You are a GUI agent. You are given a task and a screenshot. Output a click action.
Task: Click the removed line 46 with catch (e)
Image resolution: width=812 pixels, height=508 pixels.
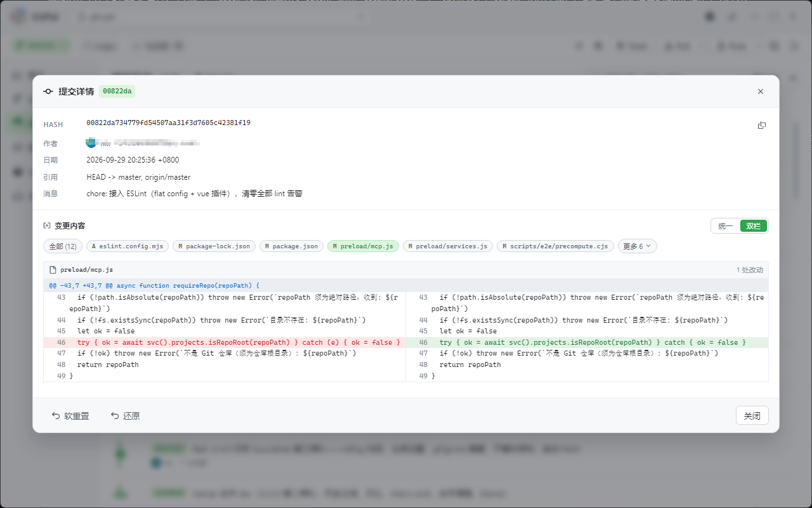click(225, 342)
